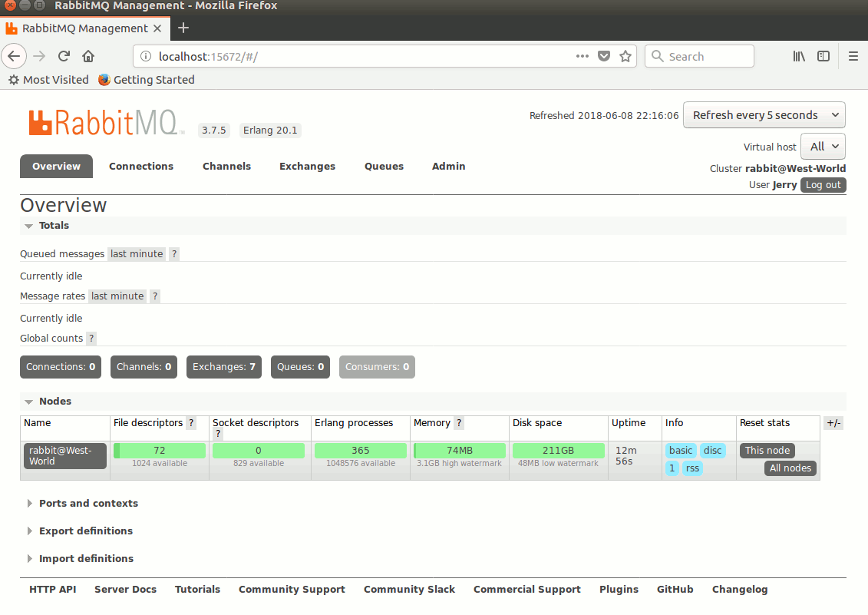Screen dimensions: 868x615
Task: Change Message rates last minute range
Action: tap(117, 296)
